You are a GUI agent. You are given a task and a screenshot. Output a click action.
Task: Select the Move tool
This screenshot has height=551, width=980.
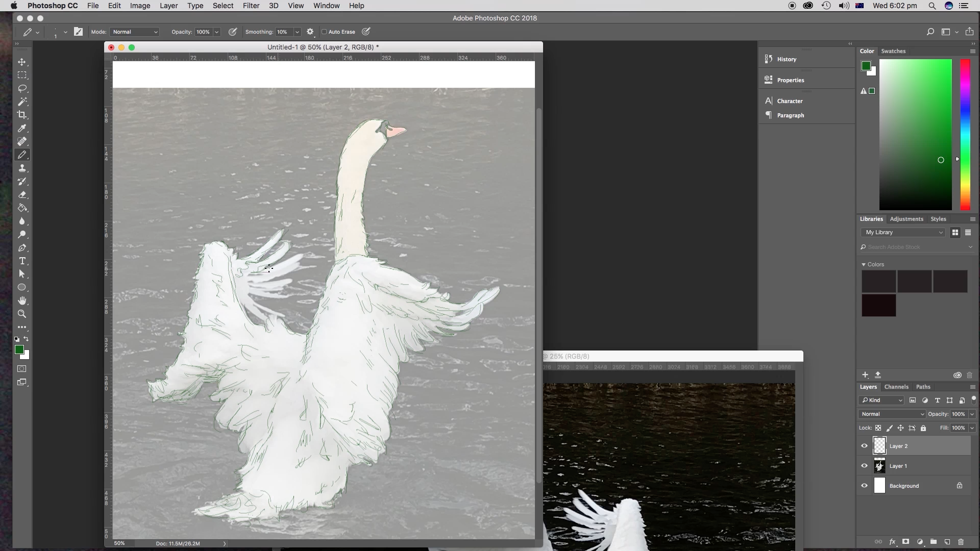coord(22,62)
